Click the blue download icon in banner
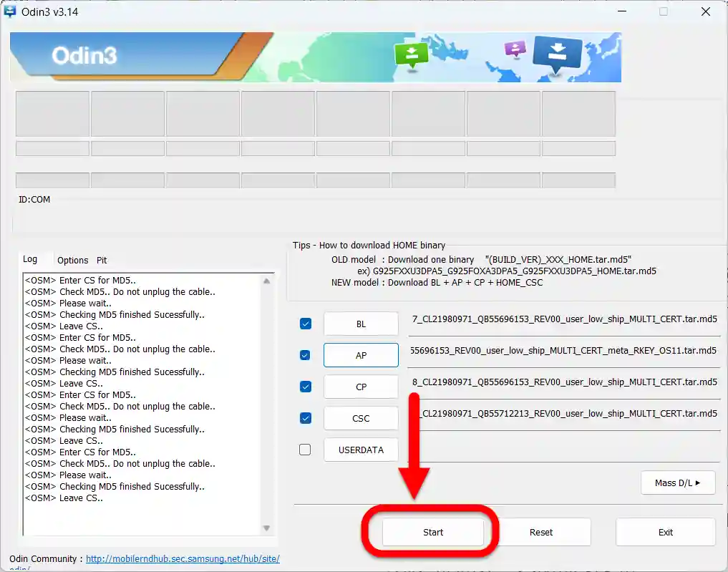 (x=558, y=54)
